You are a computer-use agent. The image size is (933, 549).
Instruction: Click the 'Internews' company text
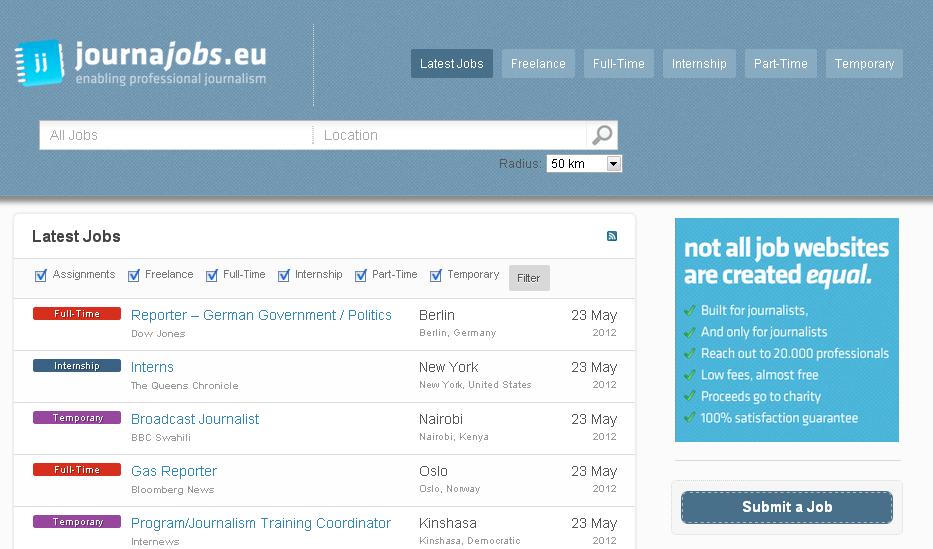pyautogui.click(x=155, y=541)
